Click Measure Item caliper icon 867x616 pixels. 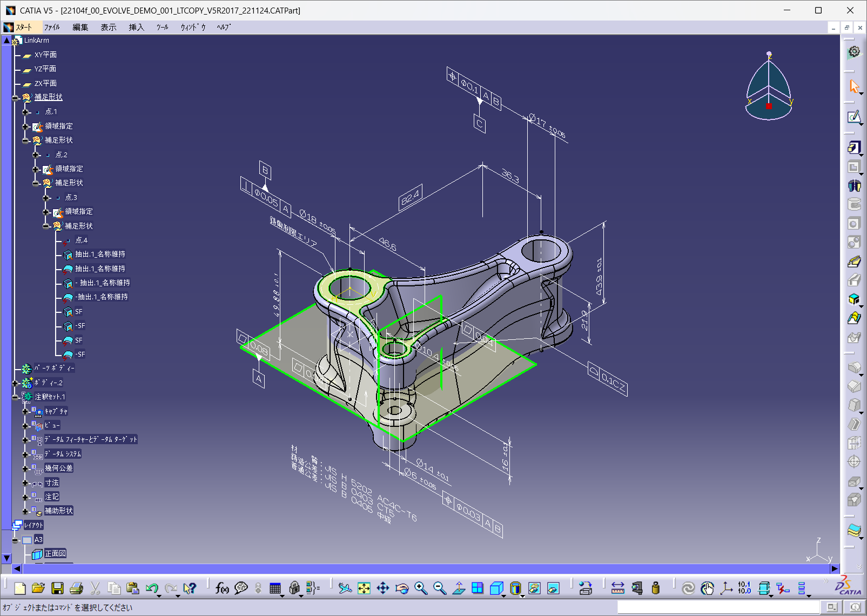[637, 588]
